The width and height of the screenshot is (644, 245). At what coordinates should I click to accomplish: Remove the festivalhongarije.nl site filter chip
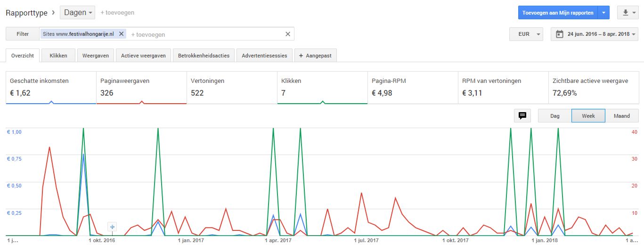click(121, 34)
